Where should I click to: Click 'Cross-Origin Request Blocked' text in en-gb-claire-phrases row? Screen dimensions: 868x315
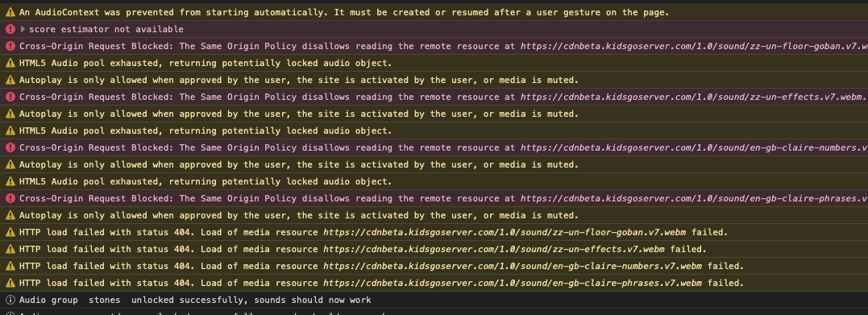coord(96,198)
